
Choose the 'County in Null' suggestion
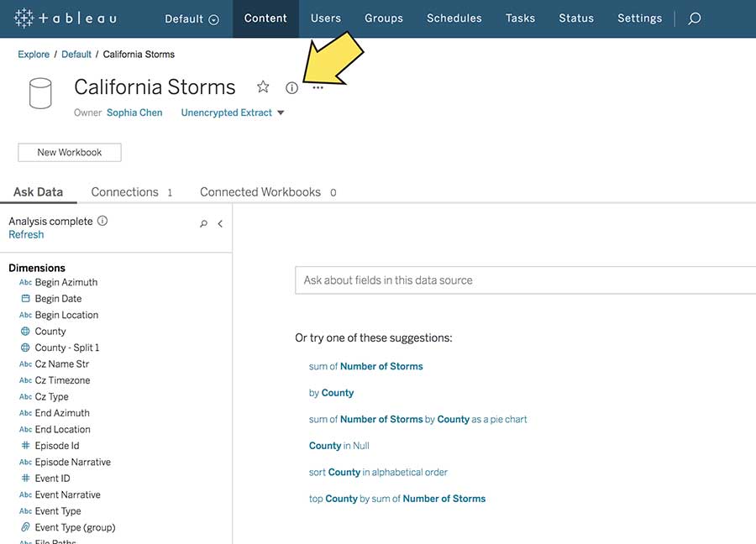click(339, 446)
